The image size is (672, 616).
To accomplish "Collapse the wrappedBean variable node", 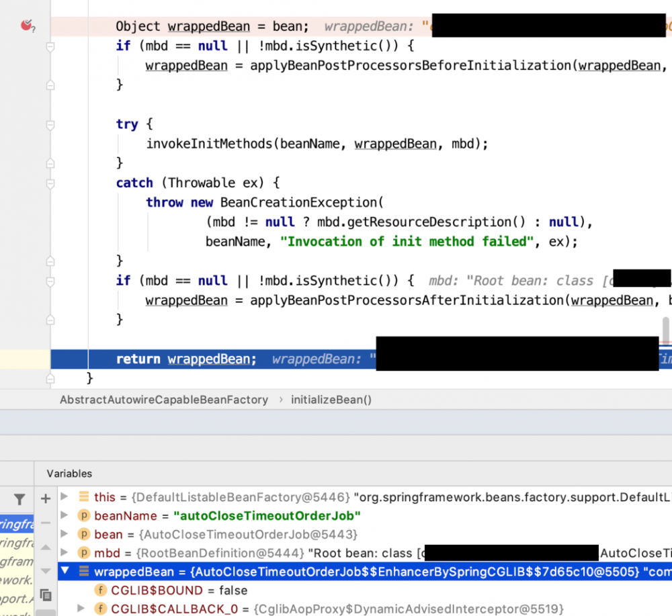I will coord(65,570).
